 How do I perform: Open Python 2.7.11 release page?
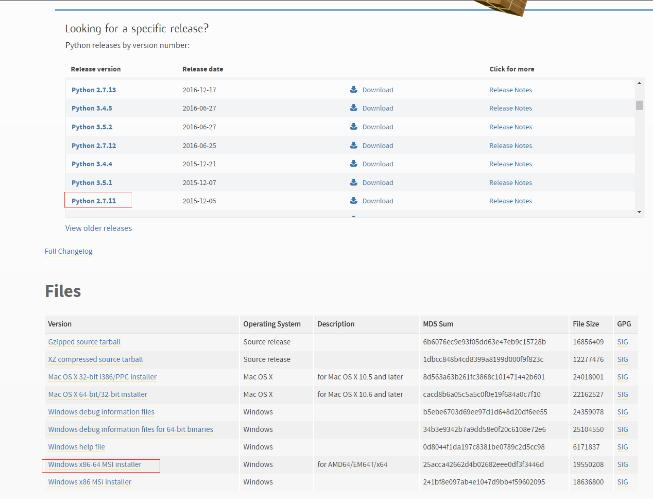click(94, 201)
